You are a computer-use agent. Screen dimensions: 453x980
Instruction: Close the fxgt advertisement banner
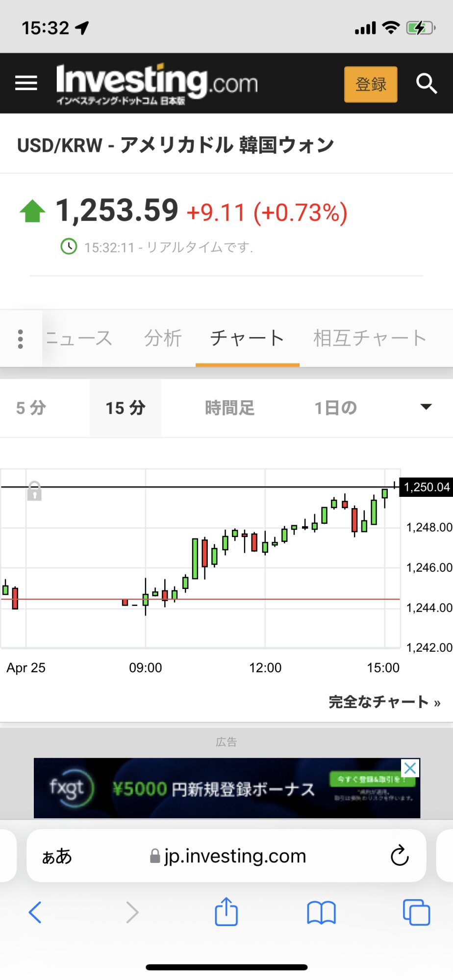[x=410, y=768]
